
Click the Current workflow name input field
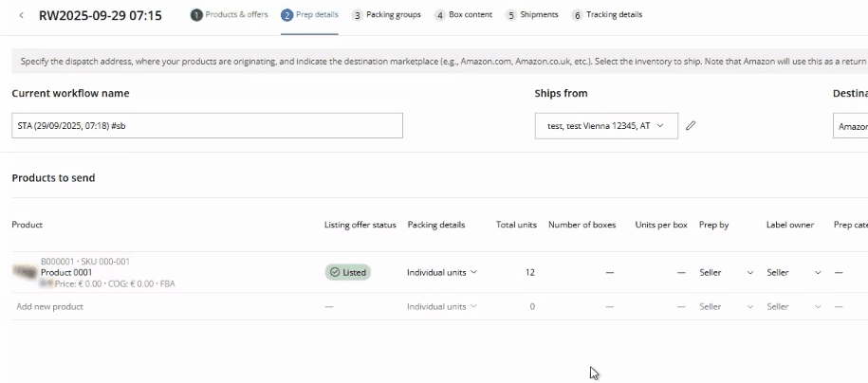[x=207, y=126]
